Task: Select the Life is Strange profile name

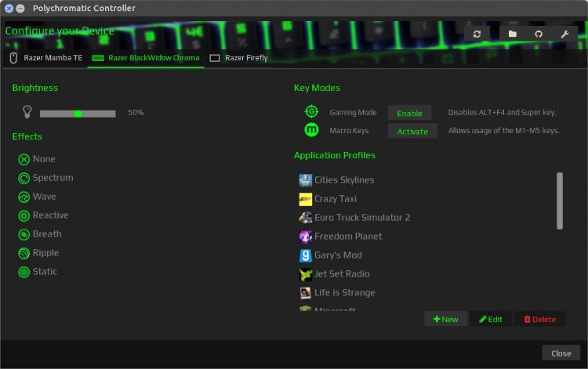Action: click(x=345, y=293)
